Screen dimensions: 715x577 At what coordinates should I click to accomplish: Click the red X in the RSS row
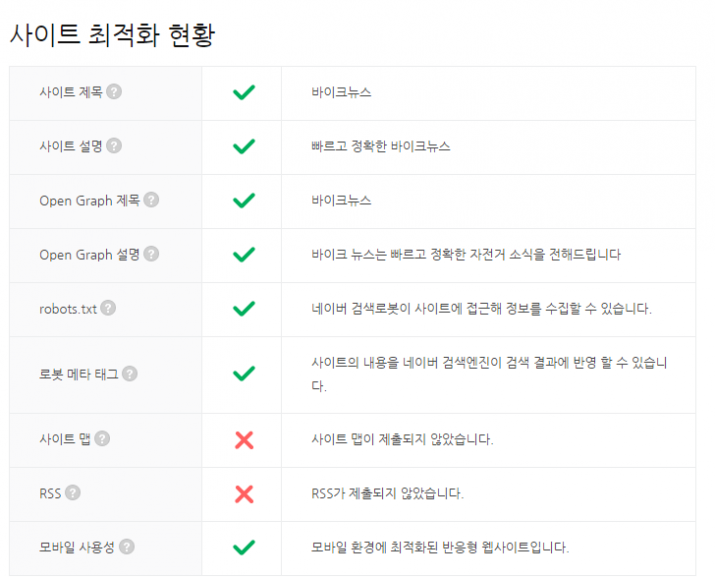pos(244,494)
